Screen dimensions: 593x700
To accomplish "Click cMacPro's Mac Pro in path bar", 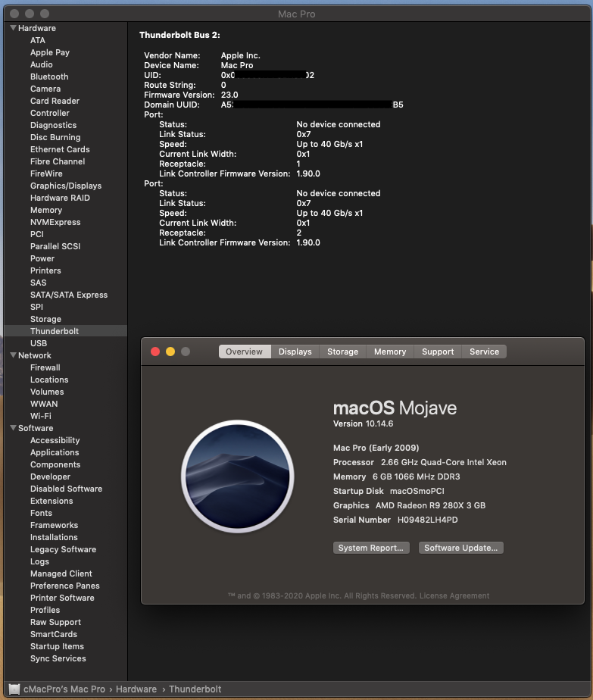I will [64, 689].
